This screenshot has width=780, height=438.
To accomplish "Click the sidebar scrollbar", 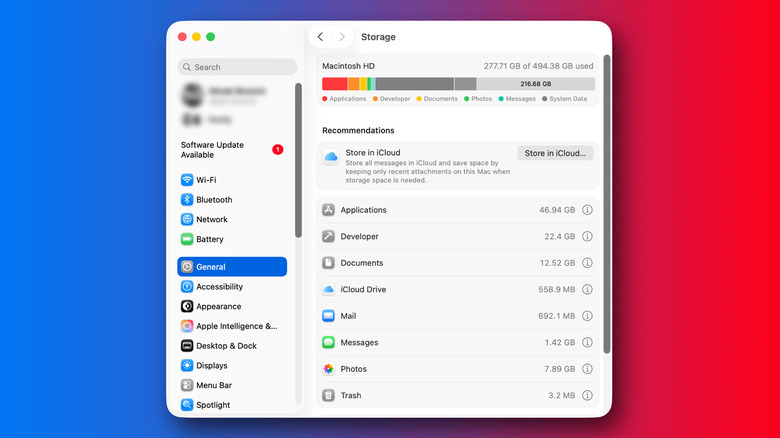I will click(298, 160).
